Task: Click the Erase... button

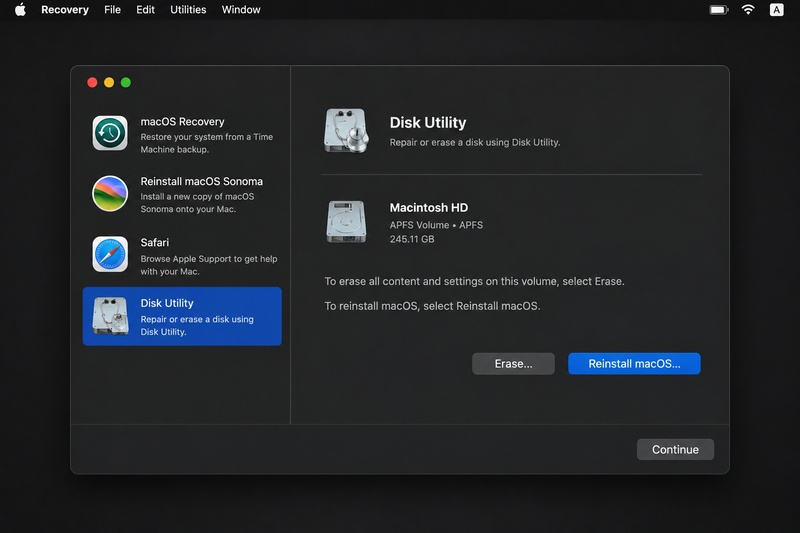Action: pyautogui.click(x=513, y=364)
